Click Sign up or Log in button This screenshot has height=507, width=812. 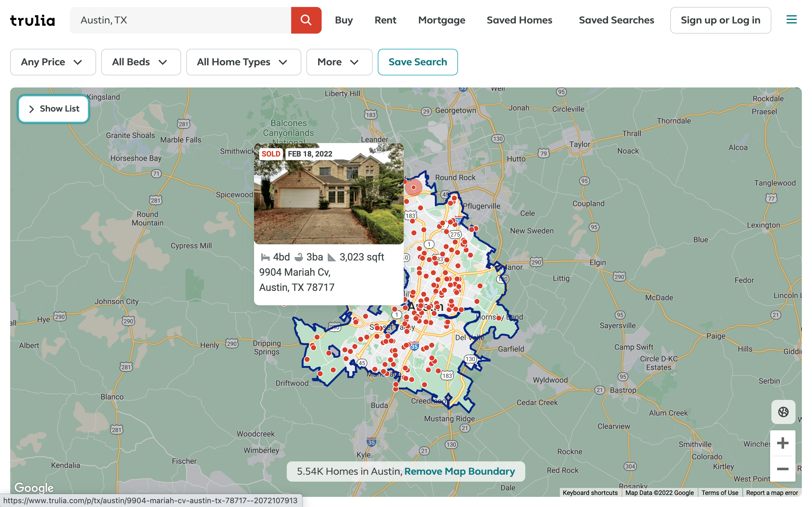click(720, 20)
